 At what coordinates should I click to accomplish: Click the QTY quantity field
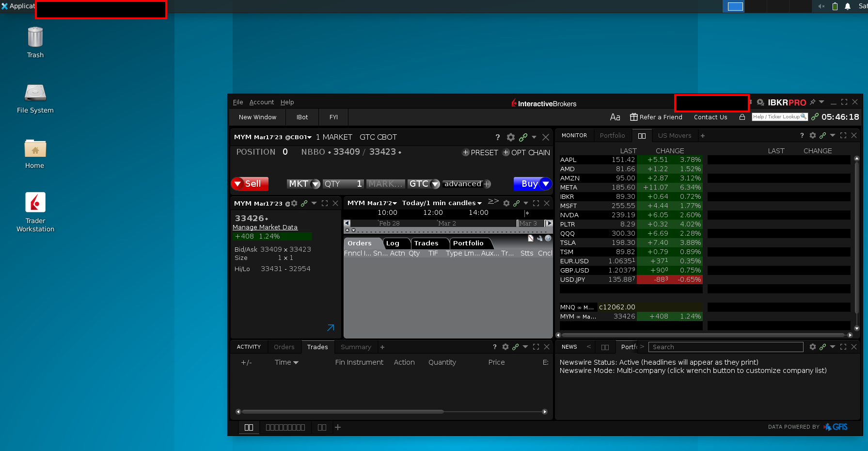pyautogui.click(x=343, y=184)
